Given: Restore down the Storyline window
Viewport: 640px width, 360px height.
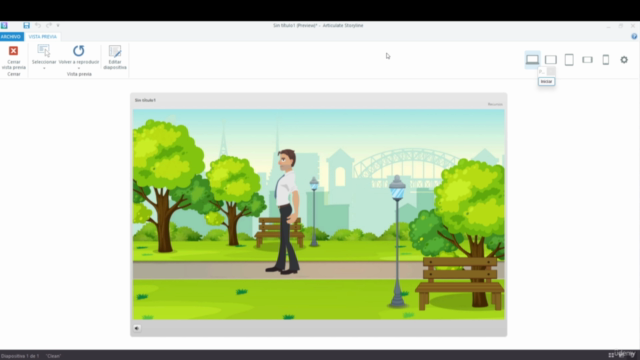Looking at the screenshot, I should tap(620, 26).
